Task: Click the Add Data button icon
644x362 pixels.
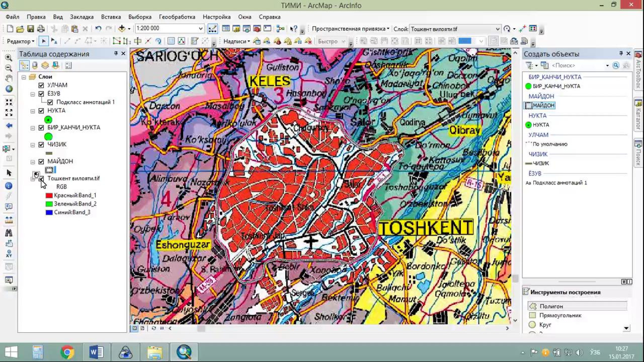Action: pyautogui.click(x=122, y=29)
